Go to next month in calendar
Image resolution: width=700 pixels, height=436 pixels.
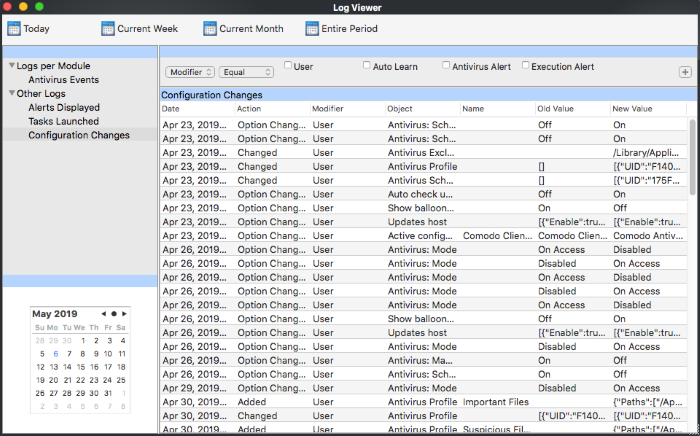[123, 313]
